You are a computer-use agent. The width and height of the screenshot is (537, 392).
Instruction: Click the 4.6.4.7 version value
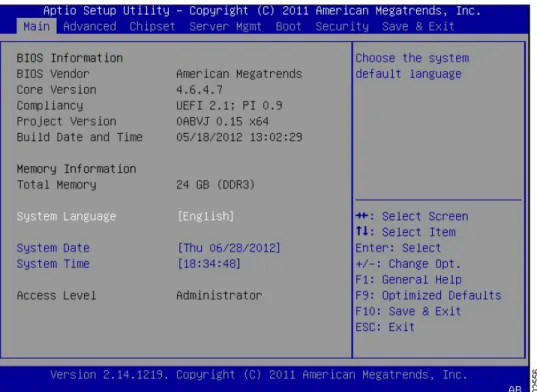click(199, 90)
